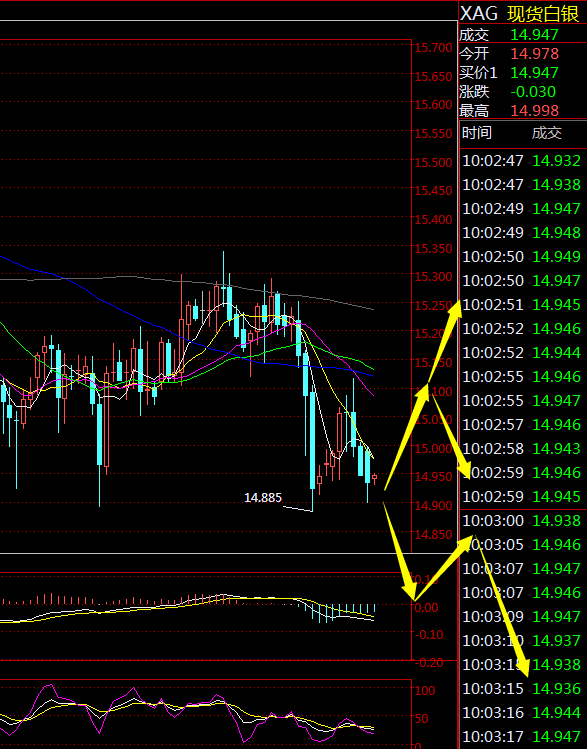The height and width of the screenshot is (749, 587).
Task: Click price 14.946 in the 10:03:05 row
Action: tap(556, 545)
